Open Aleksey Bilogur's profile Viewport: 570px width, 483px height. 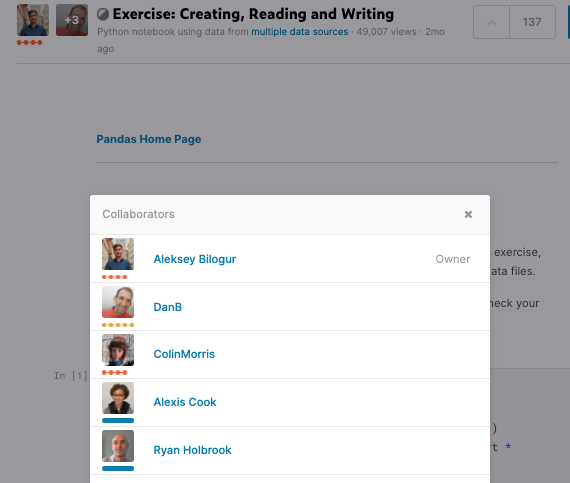click(x=194, y=259)
